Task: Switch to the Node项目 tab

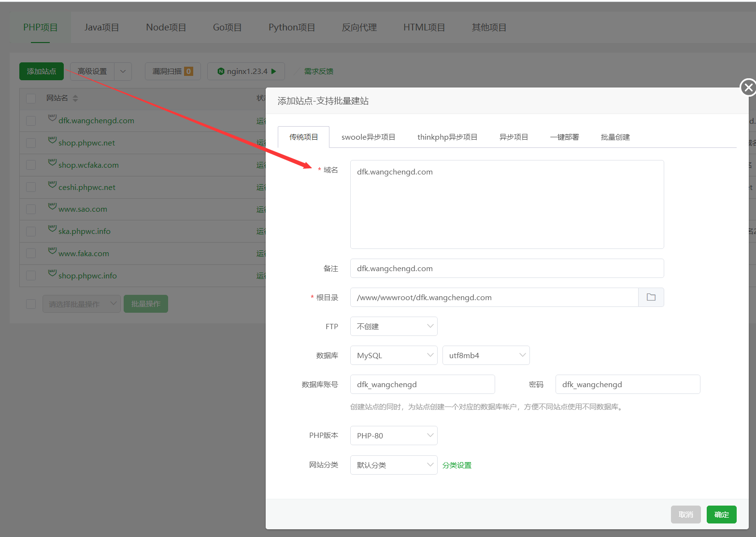Action: (x=166, y=28)
